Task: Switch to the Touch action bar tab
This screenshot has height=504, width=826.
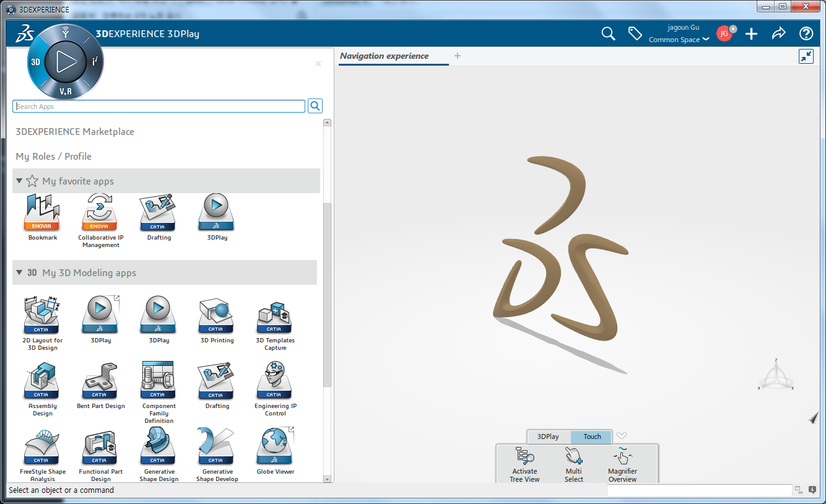Action: (592, 437)
